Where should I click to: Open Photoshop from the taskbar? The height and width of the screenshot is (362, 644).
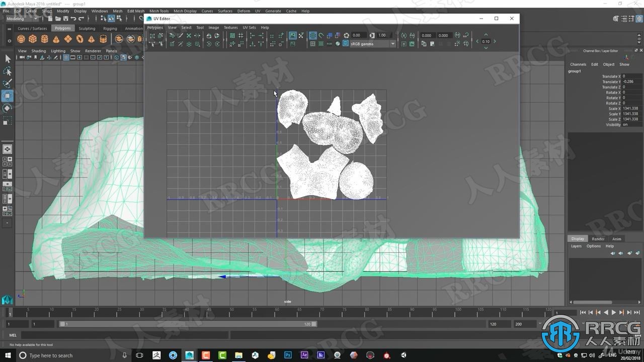point(288,355)
